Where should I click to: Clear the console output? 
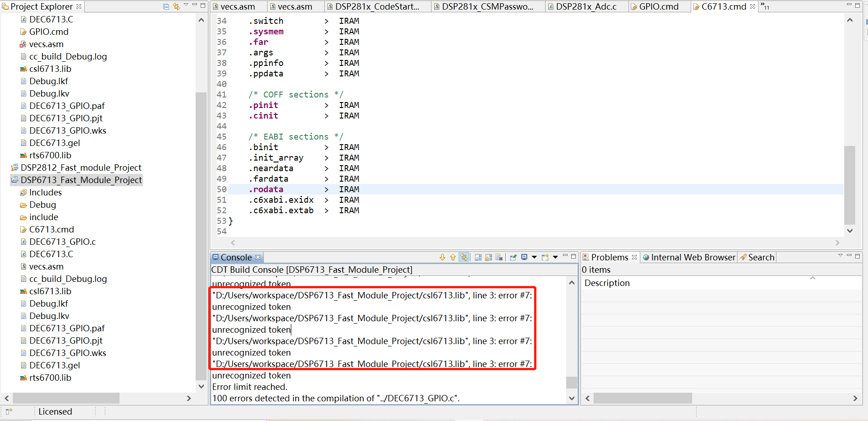pyautogui.click(x=499, y=257)
